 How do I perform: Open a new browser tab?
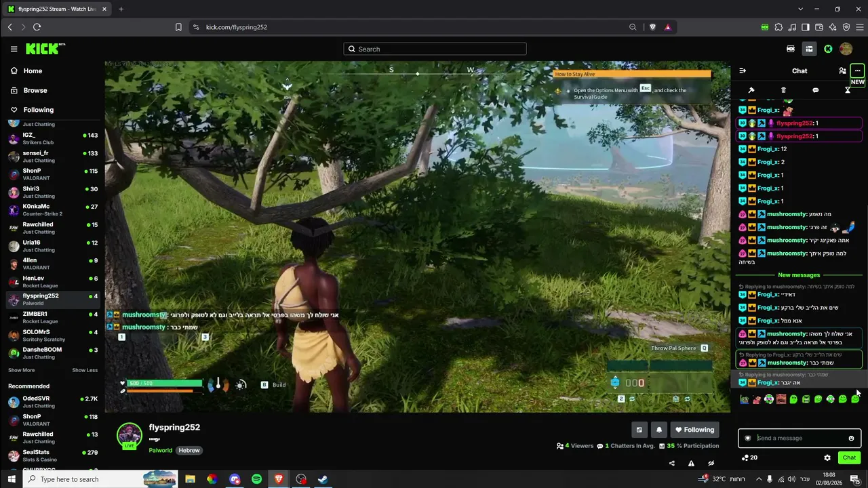click(121, 9)
